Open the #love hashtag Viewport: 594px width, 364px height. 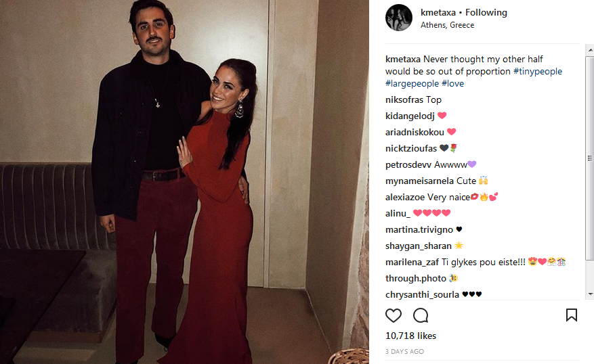click(452, 84)
